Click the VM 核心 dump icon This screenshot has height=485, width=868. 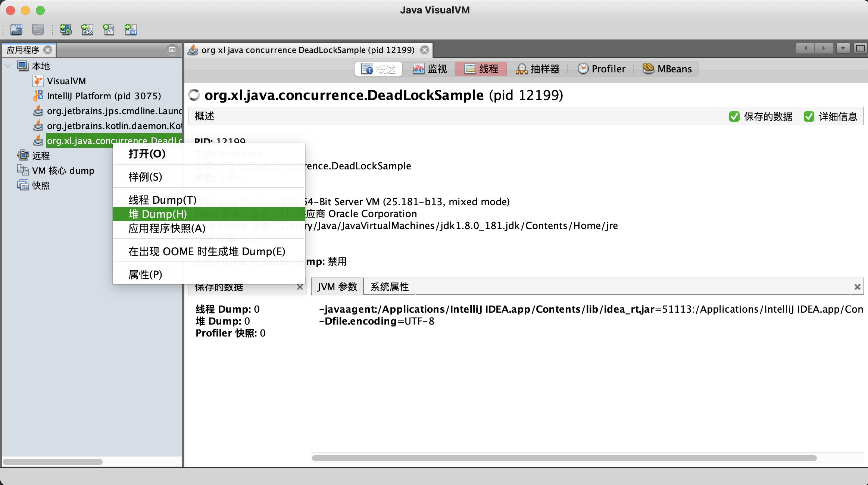(x=23, y=170)
